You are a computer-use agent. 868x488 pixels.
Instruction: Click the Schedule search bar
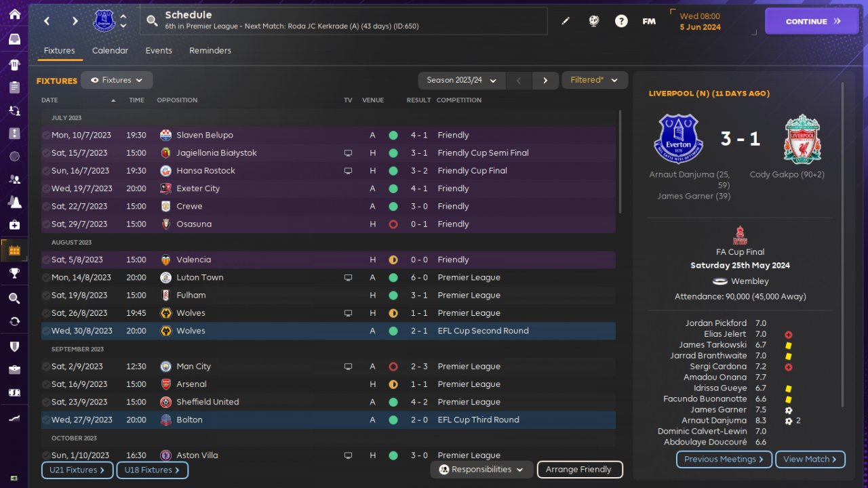pyautogui.click(x=344, y=21)
